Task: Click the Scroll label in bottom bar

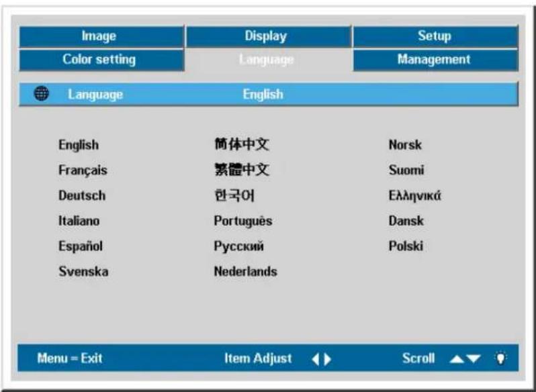Action: tap(418, 358)
